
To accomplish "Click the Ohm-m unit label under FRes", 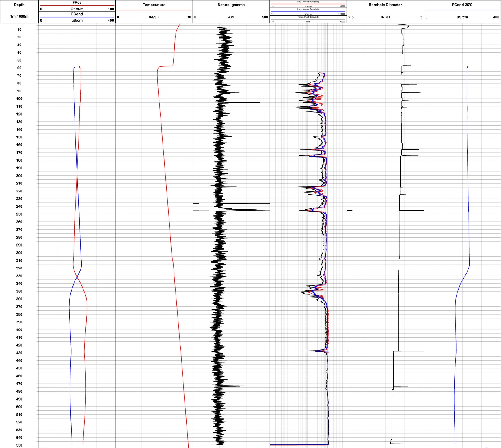I will click(77, 9).
